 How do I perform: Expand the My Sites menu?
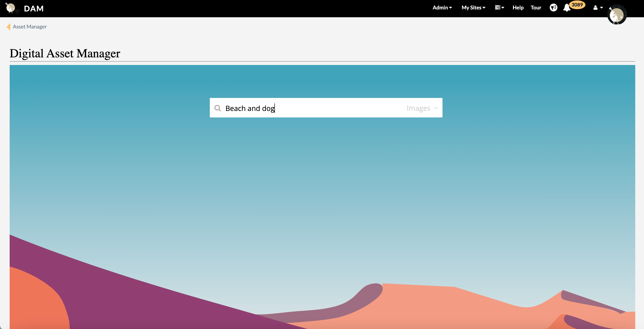pos(473,8)
